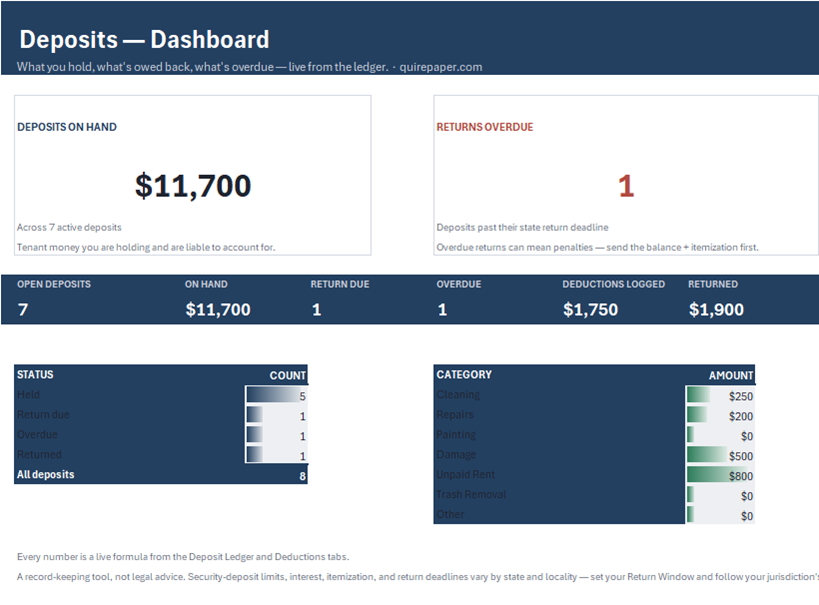Click the 'Repairs' category label
The height and width of the screenshot is (605, 819).
pyautogui.click(x=455, y=414)
